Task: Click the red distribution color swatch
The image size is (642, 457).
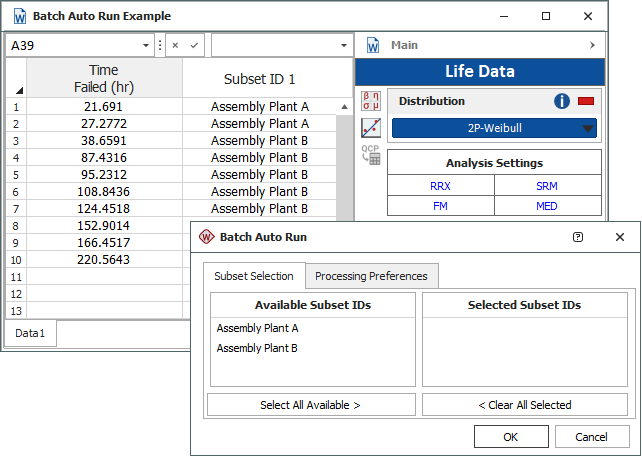Action: [586, 101]
